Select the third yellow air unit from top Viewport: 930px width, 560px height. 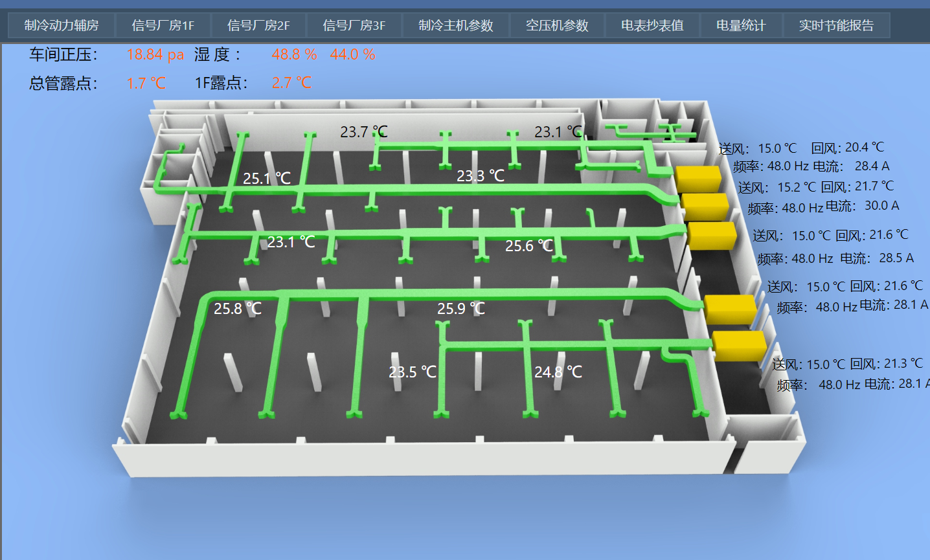pyautogui.click(x=712, y=236)
